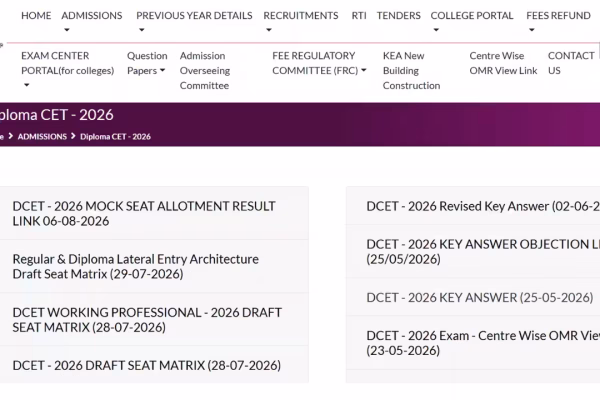Expand the ADMISSIONS dropdown arrow
This screenshot has height=400, width=600.
67,30
